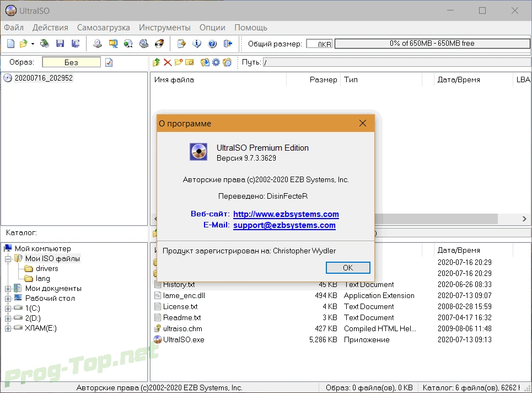The image size is (532, 393).
Task: Click the image properties checkmark icon beside Без
Action: point(109,62)
